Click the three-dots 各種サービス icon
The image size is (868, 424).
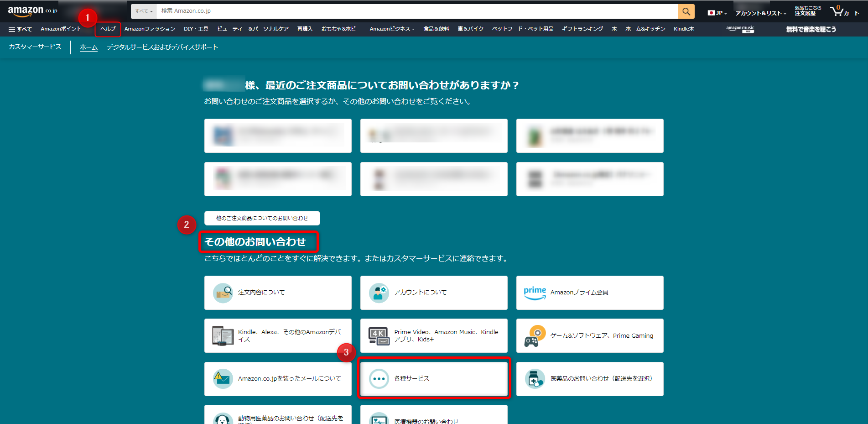coord(379,379)
